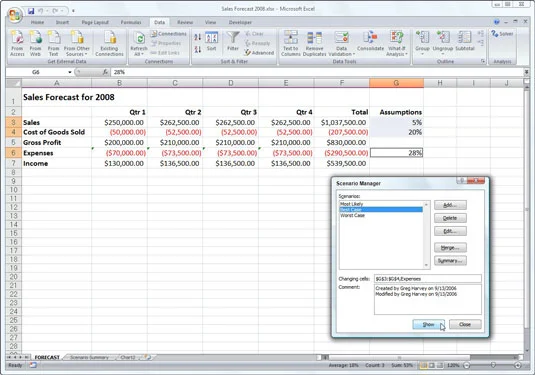
Task: Open the What-If Analysis dropdown
Action: 396,52
